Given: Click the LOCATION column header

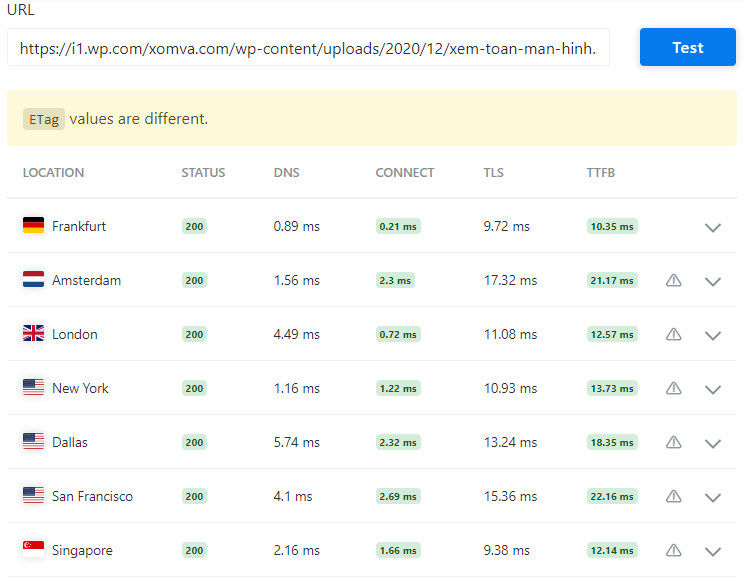Looking at the screenshot, I should pos(53,173).
